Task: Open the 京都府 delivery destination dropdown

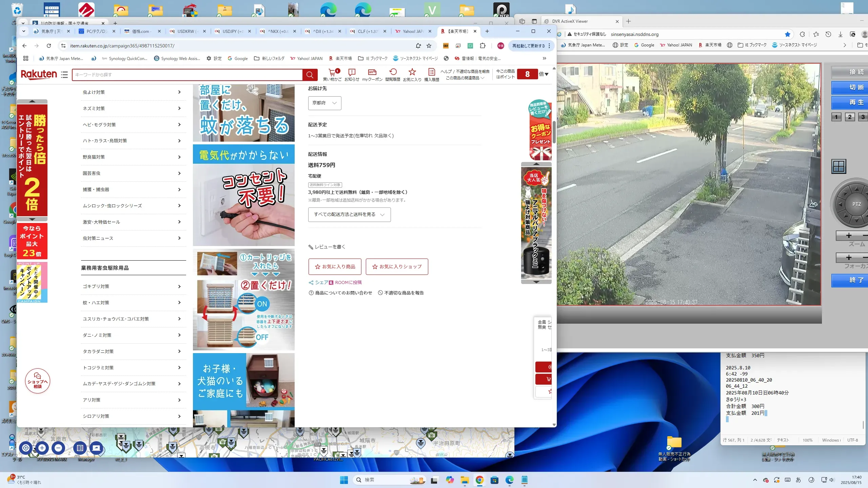Action: [324, 103]
